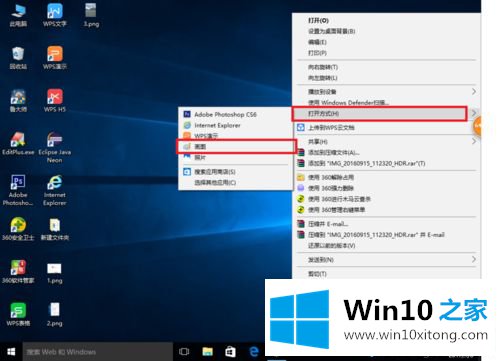
Task: Select the 鲁大师 desktop shortcut
Action: [18, 100]
